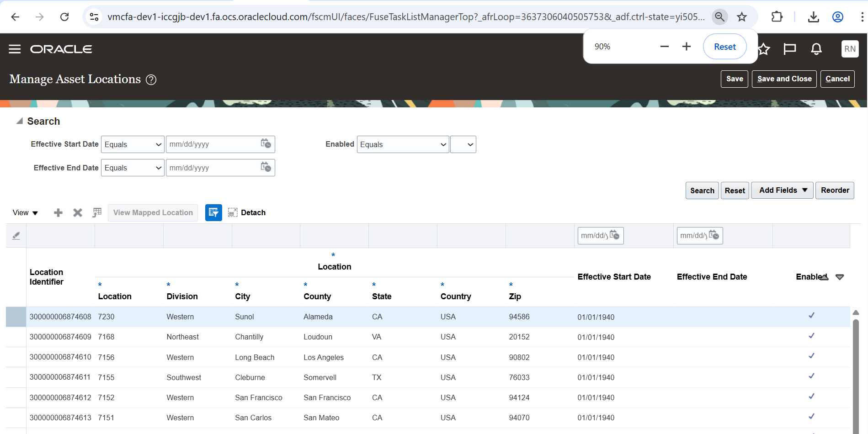This screenshot has width=868, height=434.
Task: Open calendar in Effective Start Date column filter
Action: [615, 235]
